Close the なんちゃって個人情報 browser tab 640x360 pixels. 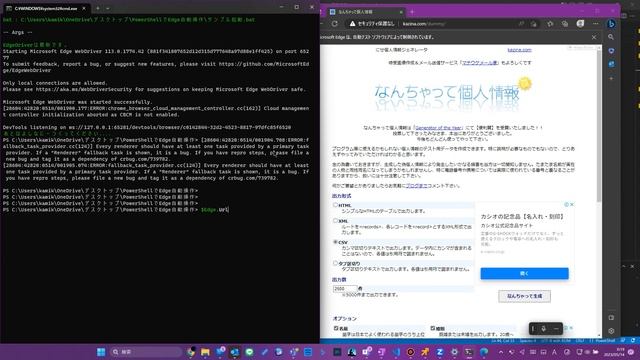click(x=400, y=12)
